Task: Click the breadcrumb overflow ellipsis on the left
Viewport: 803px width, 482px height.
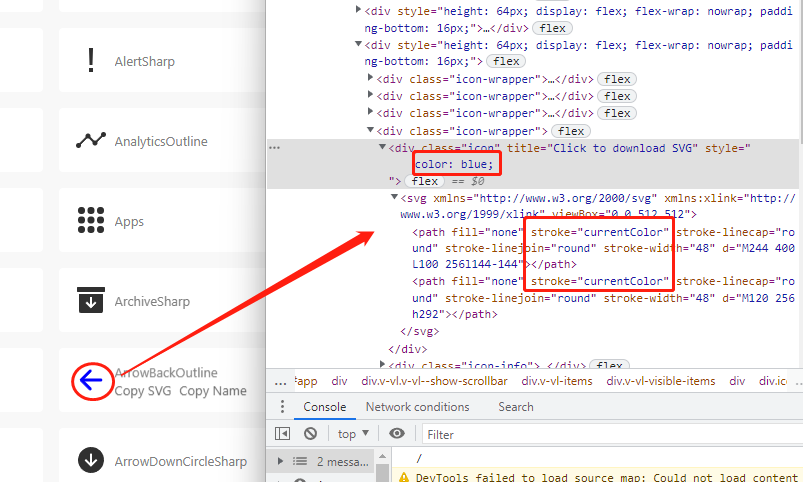Action: (280, 382)
